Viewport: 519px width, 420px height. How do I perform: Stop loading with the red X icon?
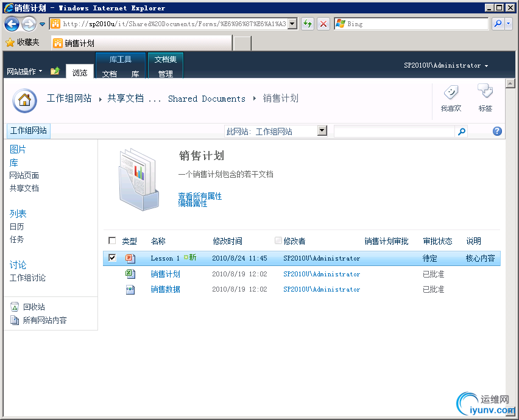point(323,24)
